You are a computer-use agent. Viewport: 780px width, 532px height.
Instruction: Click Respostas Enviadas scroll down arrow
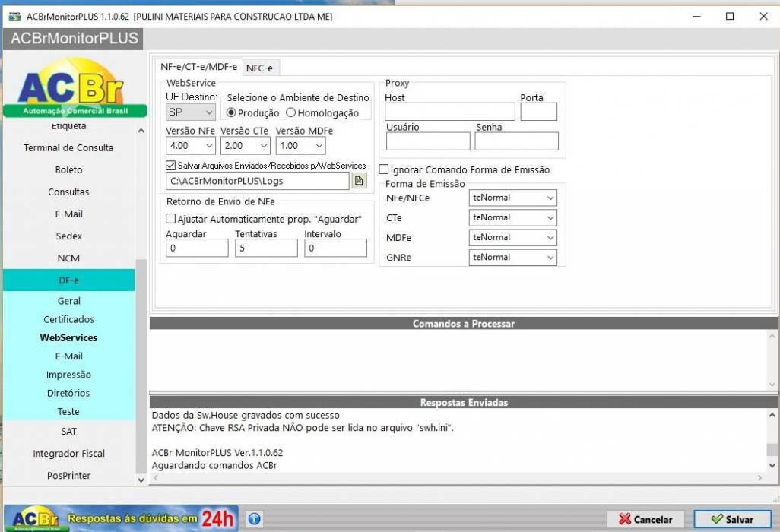(x=772, y=465)
